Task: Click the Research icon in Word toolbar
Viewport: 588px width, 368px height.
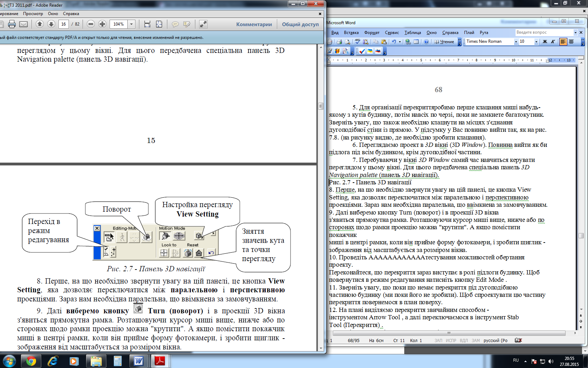Action: 366,42
